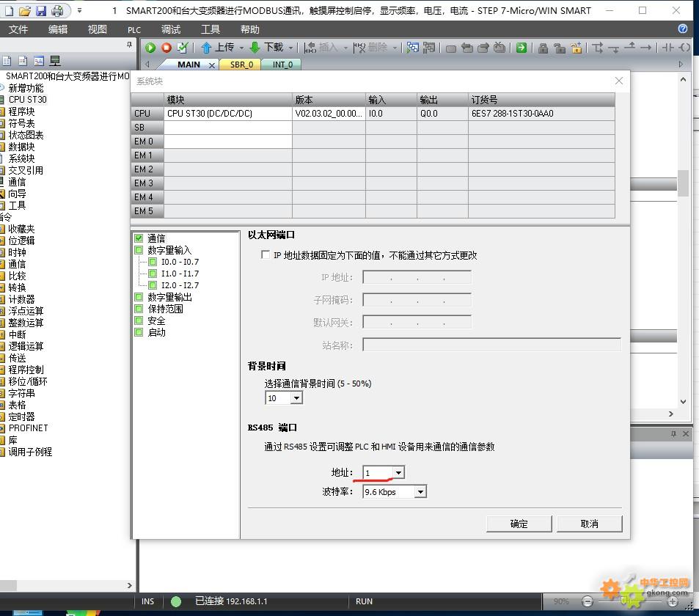
Task: Click the padlock with star icon
Action: (577, 47)
